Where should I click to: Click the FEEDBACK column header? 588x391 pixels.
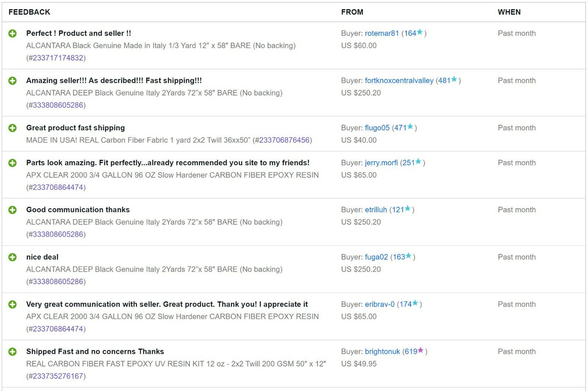click(x=29, y=12)
